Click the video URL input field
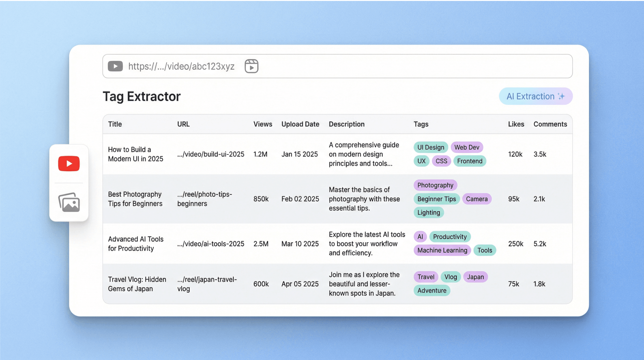 pyautogui.click(x=181, y=66)
